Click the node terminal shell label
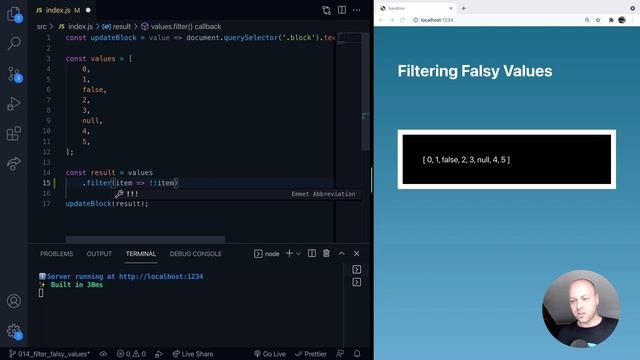The width and height of the screenshot is (640, 360). [267, 253]
